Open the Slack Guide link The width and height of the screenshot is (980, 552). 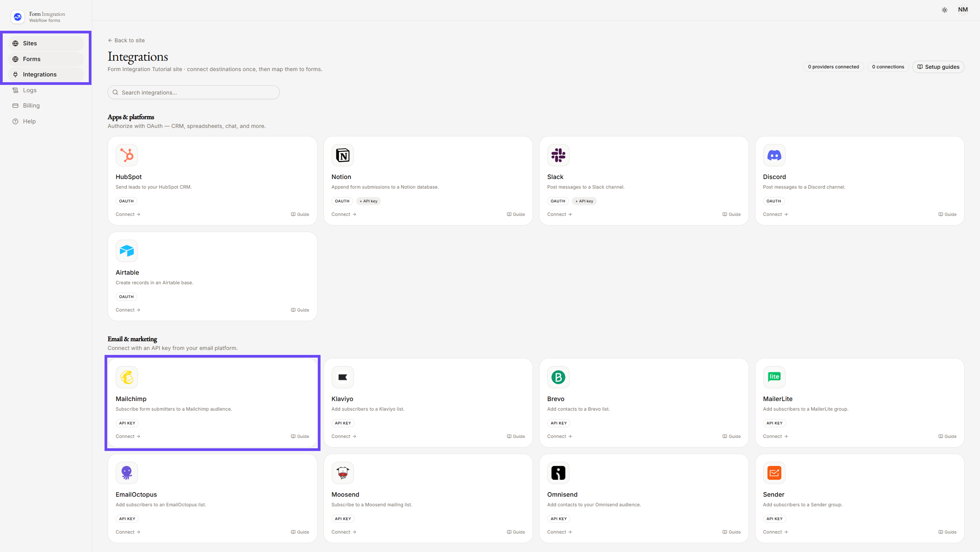(x=731, y=214)
